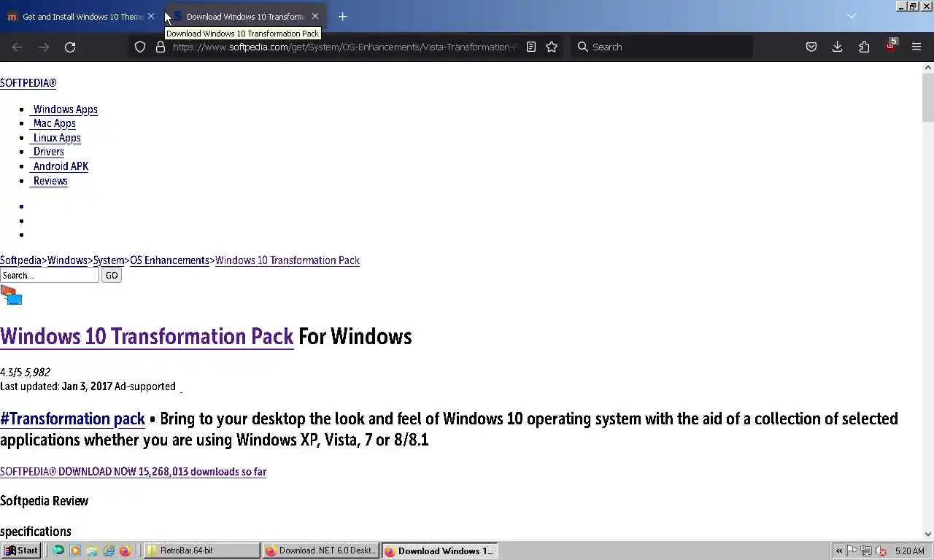The height and width of the screenshot is (560, 934).
Task: Click SOFTPEDIA® DOWNLOAD NOW link
Action: (x=133, y=472)
